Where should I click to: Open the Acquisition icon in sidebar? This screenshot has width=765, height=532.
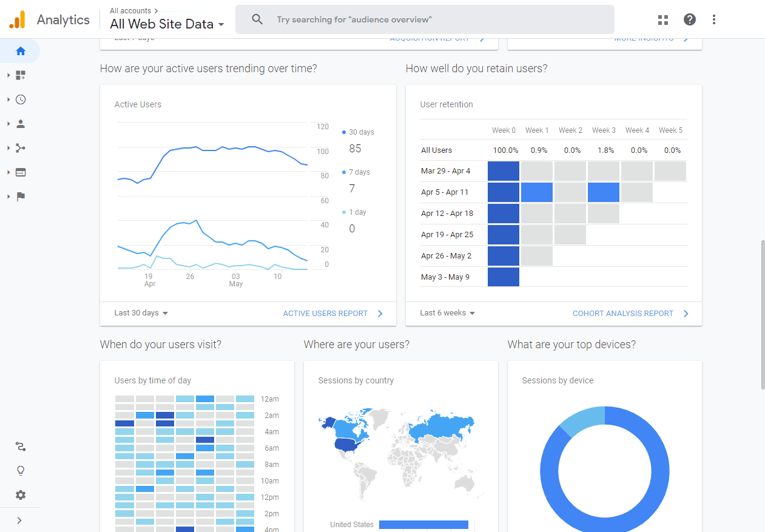[21, 148]
